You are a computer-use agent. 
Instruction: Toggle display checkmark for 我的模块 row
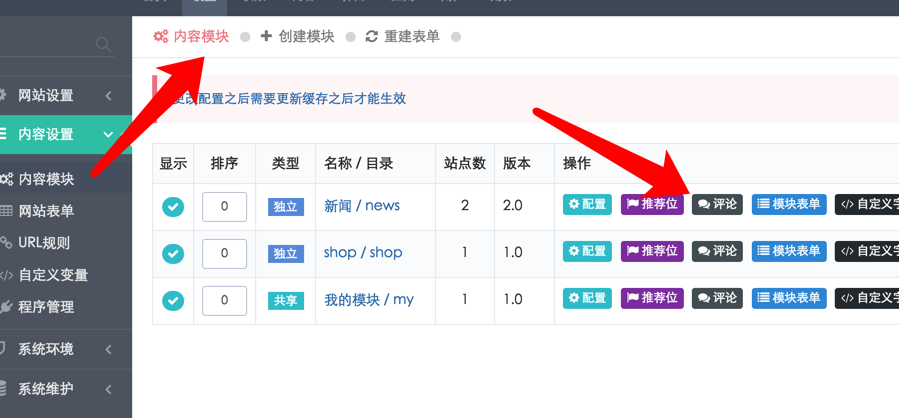click(173, 300)
